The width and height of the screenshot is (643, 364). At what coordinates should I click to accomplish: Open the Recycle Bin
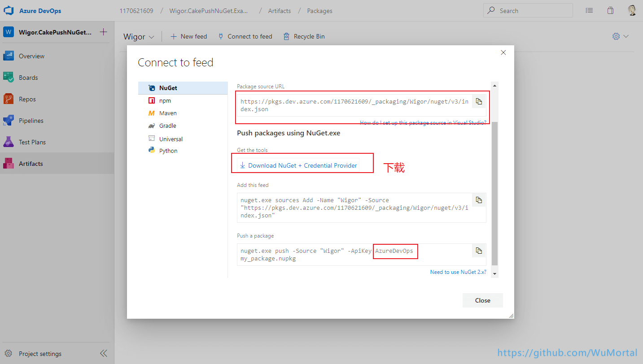[304, 36]
